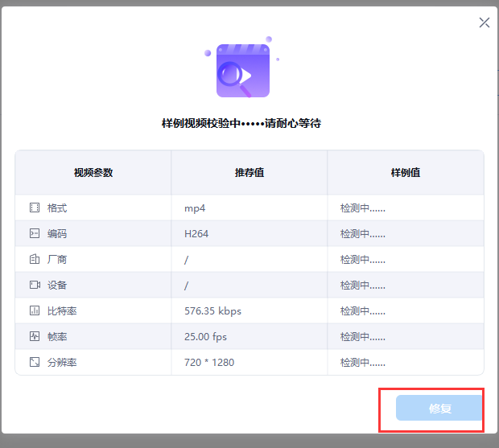Click 检测中 sample value in 编码 row

[363, 234]
